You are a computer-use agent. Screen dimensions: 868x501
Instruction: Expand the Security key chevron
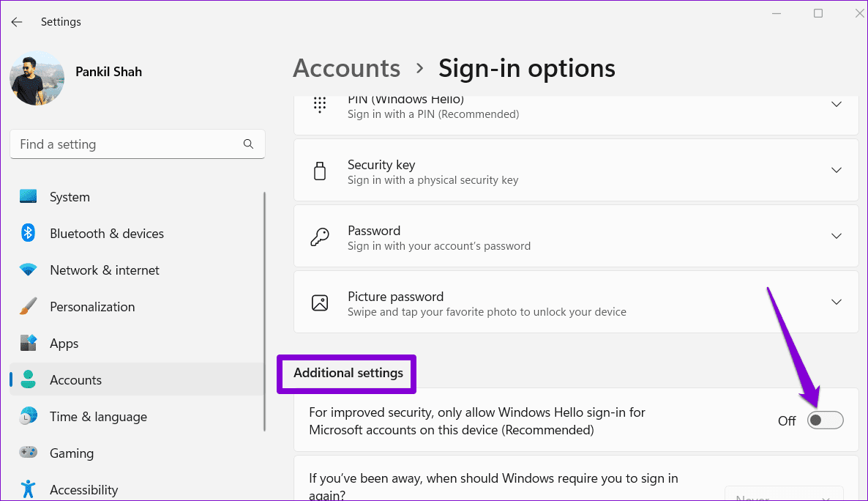coord(837,170)
